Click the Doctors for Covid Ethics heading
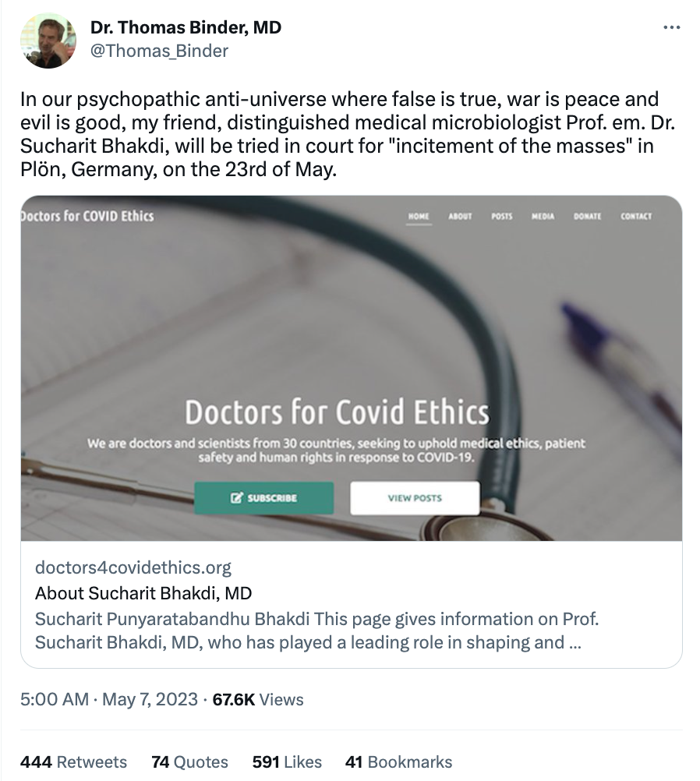Viewport: 700px width, 781px height. coord(337,412)
